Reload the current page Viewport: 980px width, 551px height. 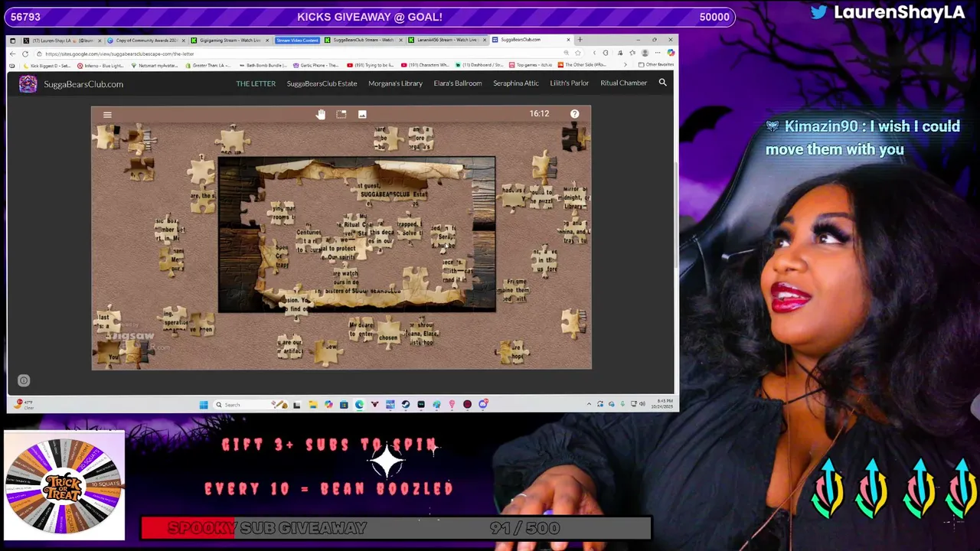click(25, 54)
